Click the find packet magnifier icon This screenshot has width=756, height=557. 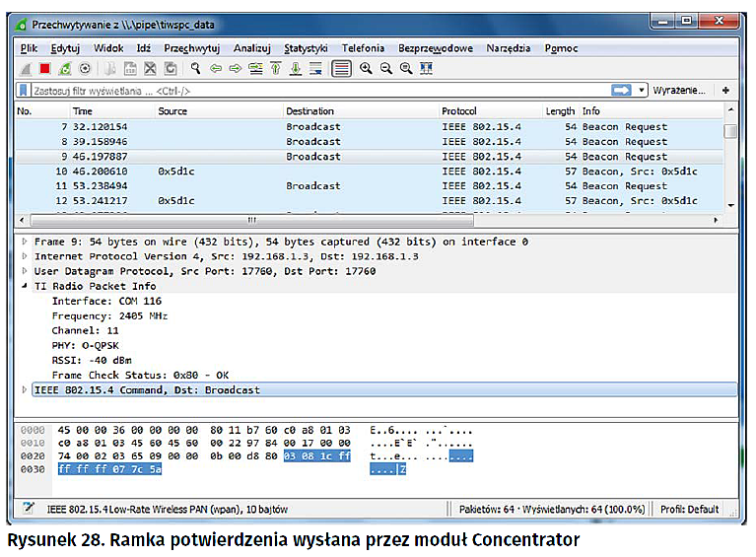(x=196, y=68)
